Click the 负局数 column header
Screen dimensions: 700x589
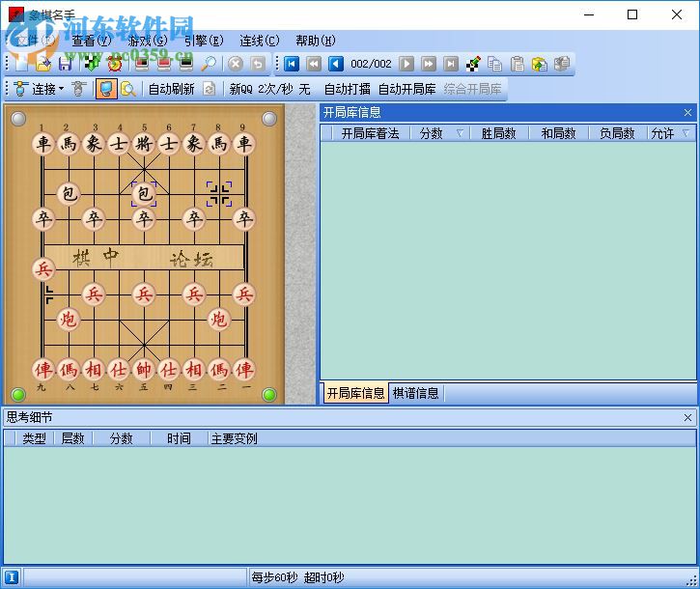(x=617, y=133)
